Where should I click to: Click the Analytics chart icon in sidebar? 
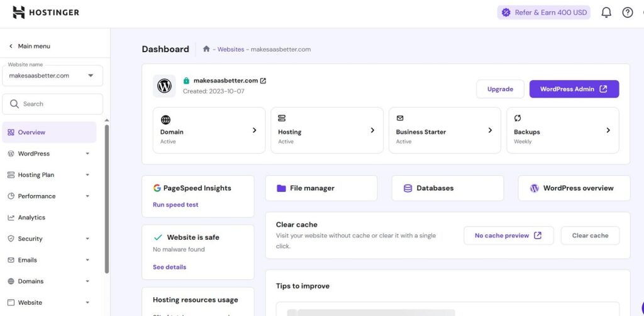(x=11, y=217)
